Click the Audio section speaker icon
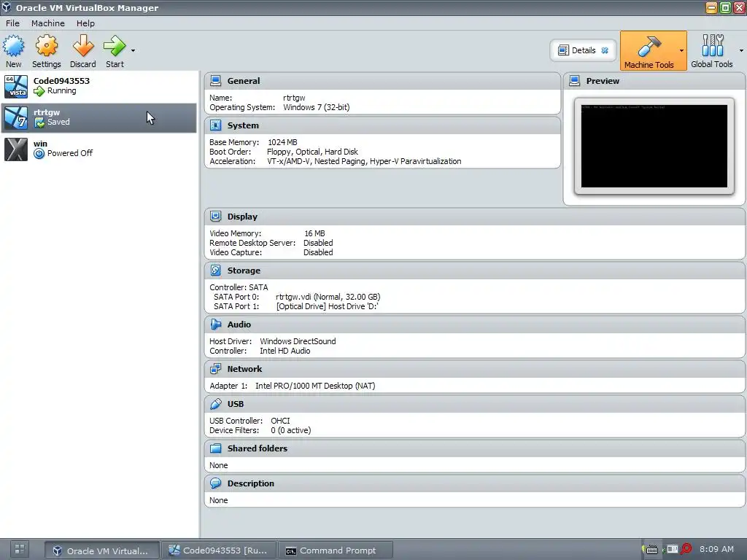 tap(215, 324)
